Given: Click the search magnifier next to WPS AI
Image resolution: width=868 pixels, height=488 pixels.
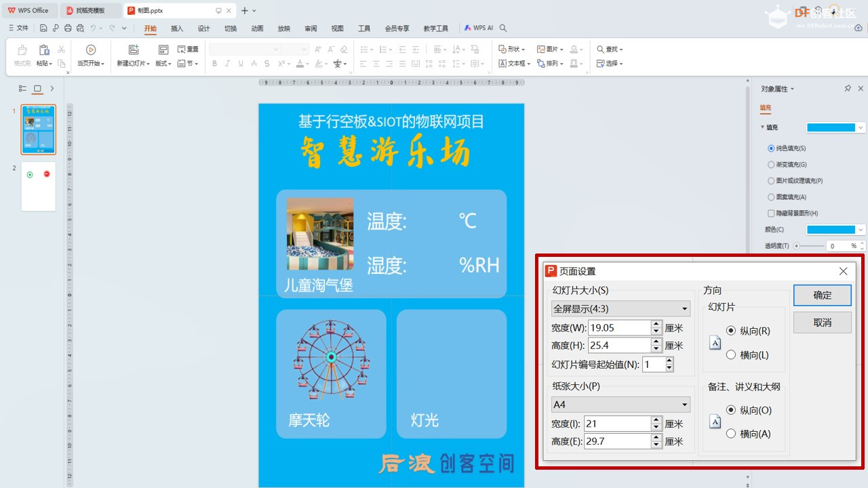Looking at the screenshot, I should coord(503,28).
